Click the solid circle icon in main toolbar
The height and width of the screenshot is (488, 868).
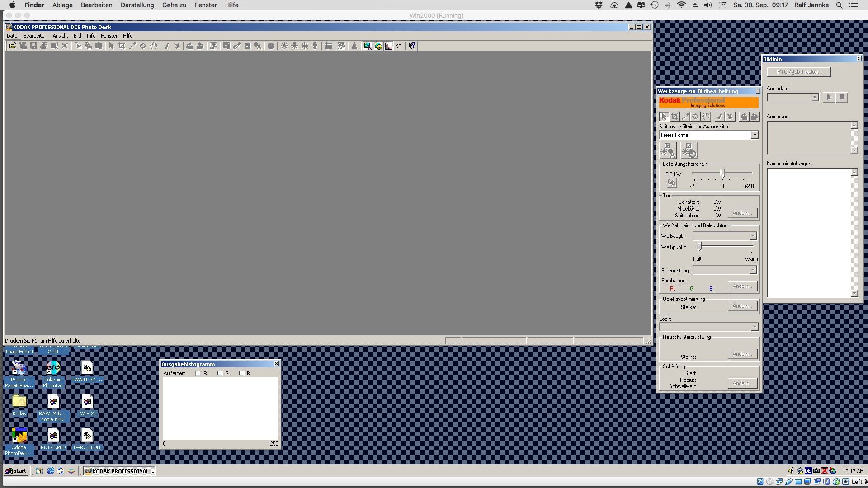pyautogui.click(x=271, y=46)
